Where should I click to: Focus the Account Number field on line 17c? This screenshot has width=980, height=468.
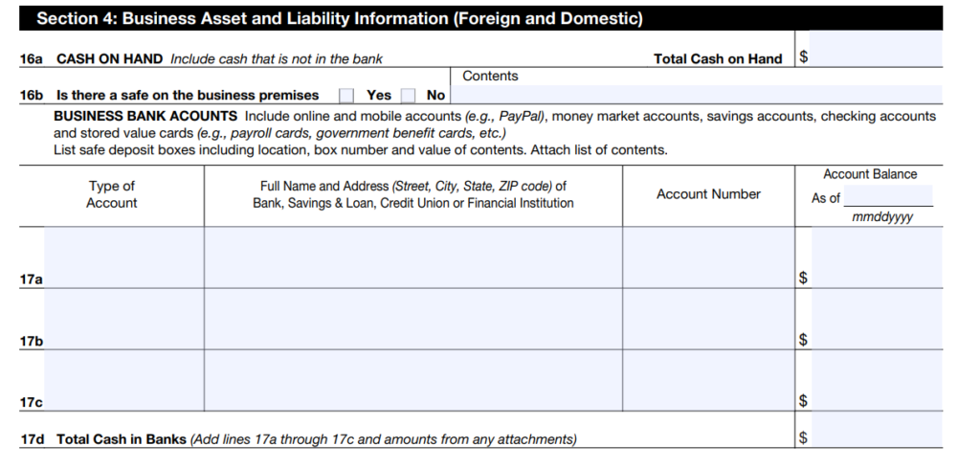pyautogui.click(x=708, y=381)
